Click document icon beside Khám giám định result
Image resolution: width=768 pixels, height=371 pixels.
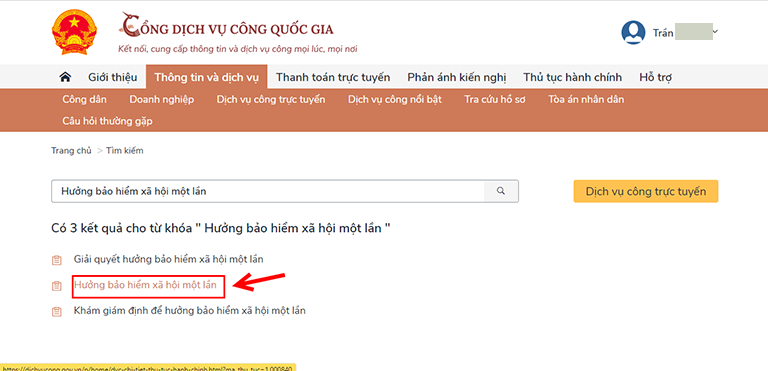click(57, 311)
